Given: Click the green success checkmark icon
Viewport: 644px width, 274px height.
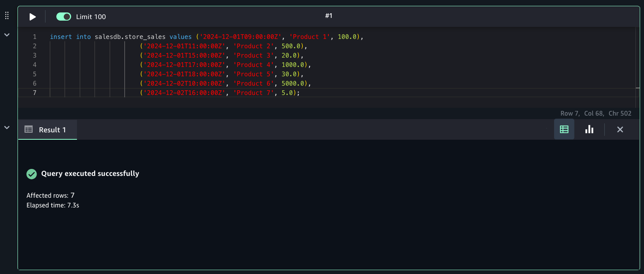Looking at the screenshot, I should [31, 174].
